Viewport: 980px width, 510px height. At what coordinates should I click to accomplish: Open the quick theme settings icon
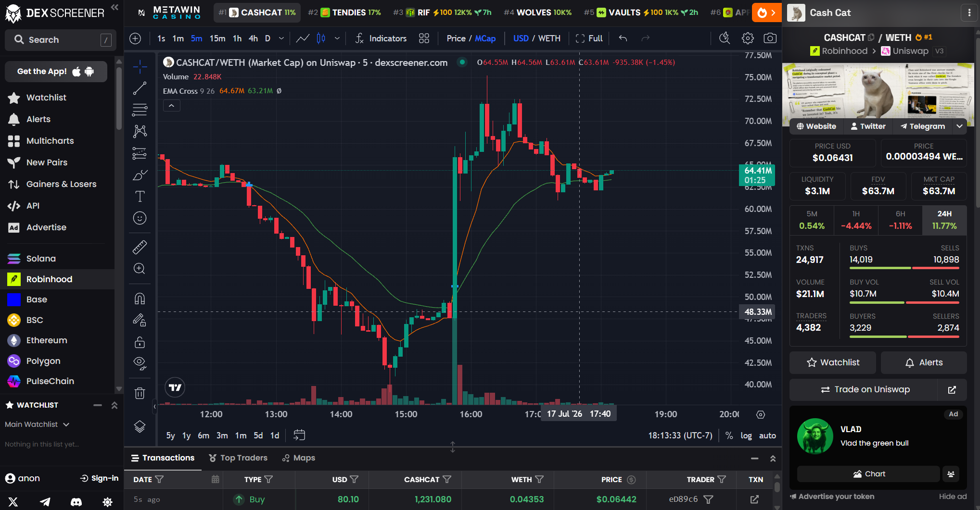coord(108,502)
